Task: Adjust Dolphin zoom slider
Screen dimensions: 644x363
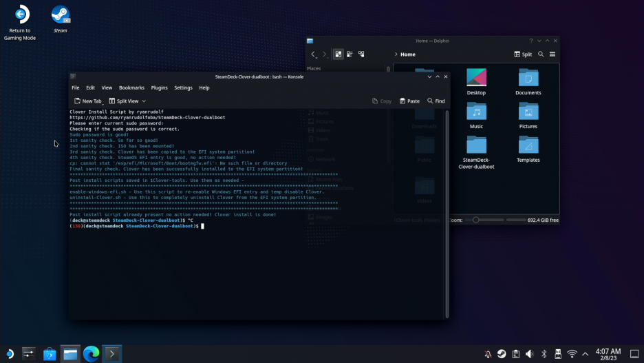Action: point(484,220)
